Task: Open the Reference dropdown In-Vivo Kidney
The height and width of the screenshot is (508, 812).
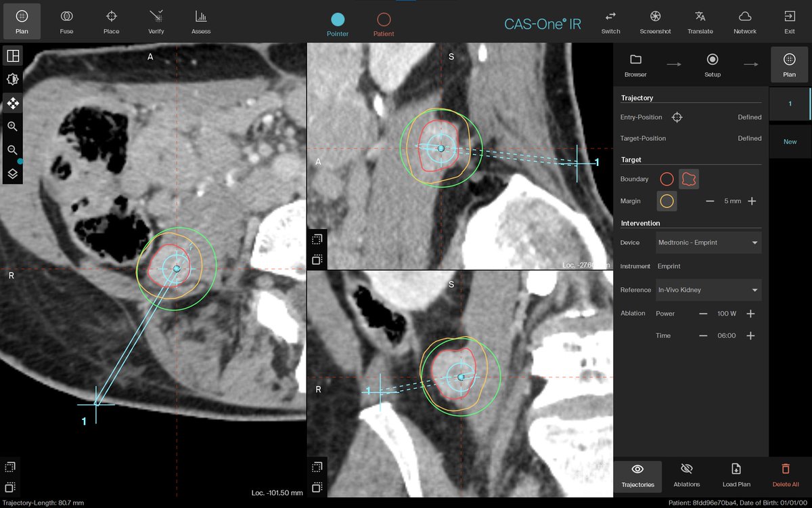Action: (708, 290)
